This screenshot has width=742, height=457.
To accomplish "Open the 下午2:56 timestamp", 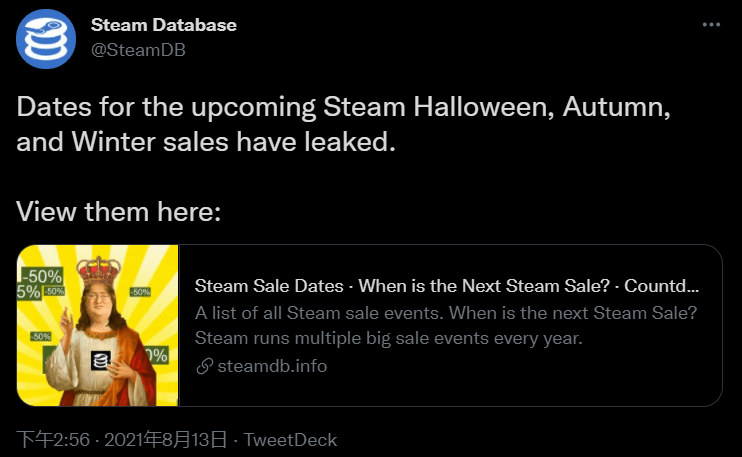I will [x=53, y=439].
